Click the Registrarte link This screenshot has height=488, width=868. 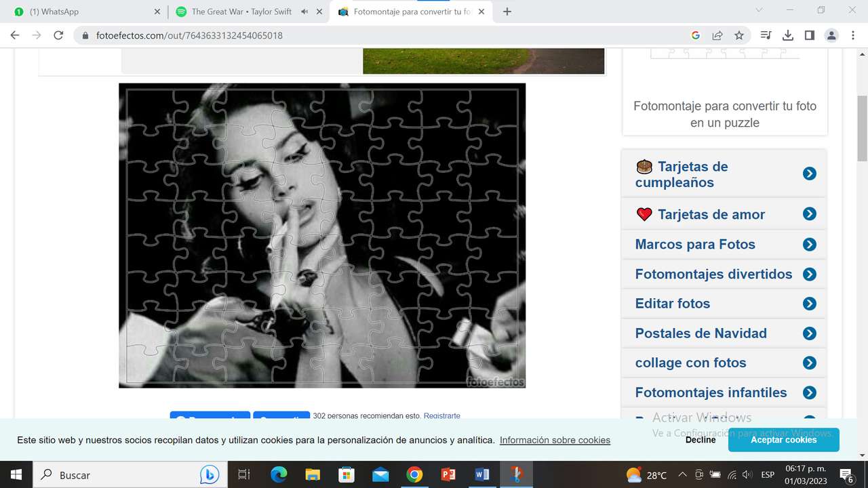441,415
